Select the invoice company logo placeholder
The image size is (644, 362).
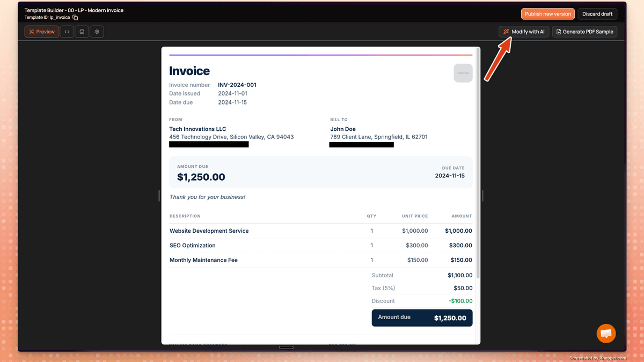coord(463,73)
